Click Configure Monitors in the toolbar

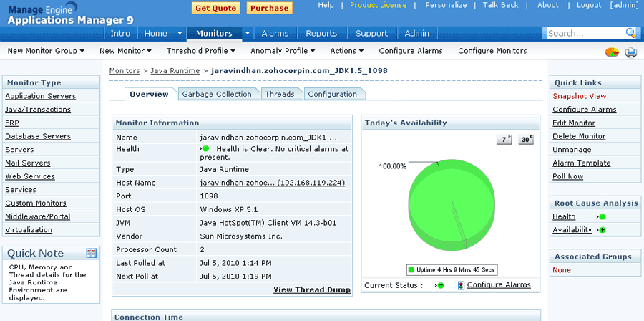click(x=492, y=51)
